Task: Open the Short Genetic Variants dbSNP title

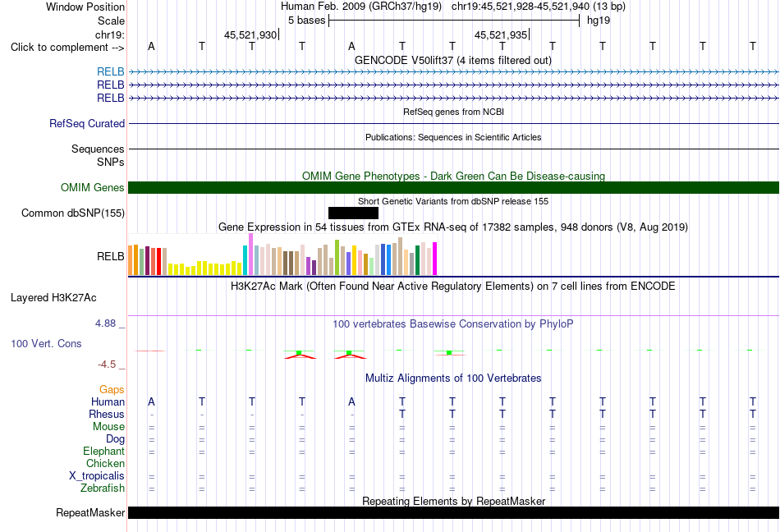Action: (x=453, y=201)
